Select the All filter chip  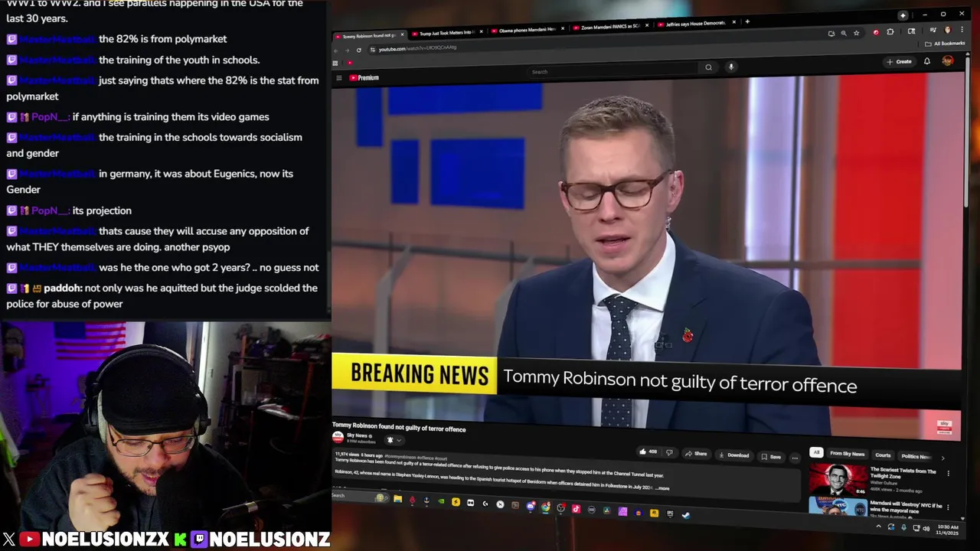(816, 452)
